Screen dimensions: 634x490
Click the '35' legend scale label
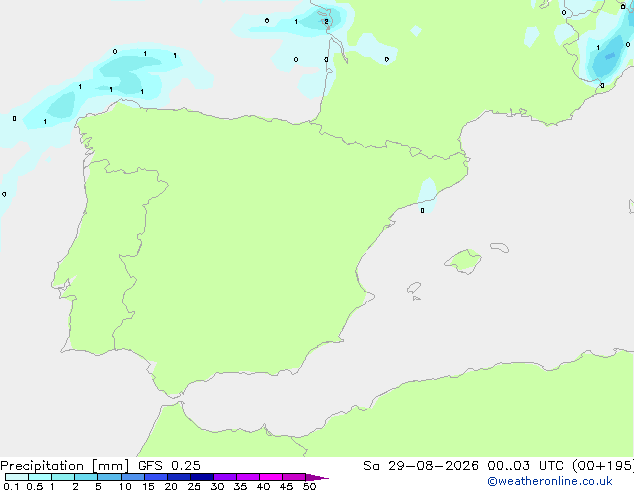(240, 486)
